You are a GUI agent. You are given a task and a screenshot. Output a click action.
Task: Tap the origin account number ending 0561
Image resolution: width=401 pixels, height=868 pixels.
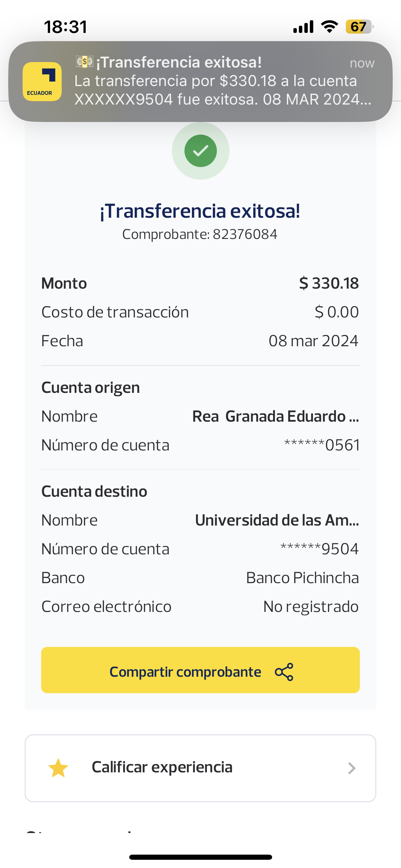[322, 445]
